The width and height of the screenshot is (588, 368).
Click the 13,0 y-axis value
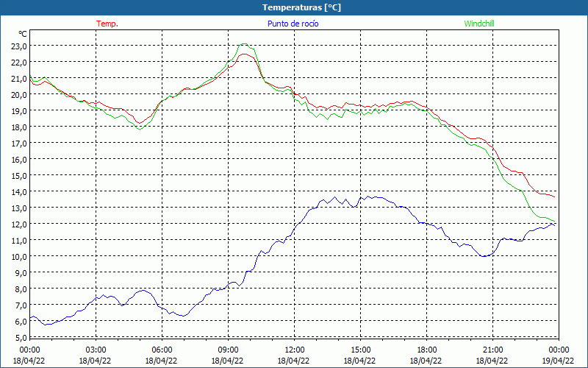(x=20, y=208)
